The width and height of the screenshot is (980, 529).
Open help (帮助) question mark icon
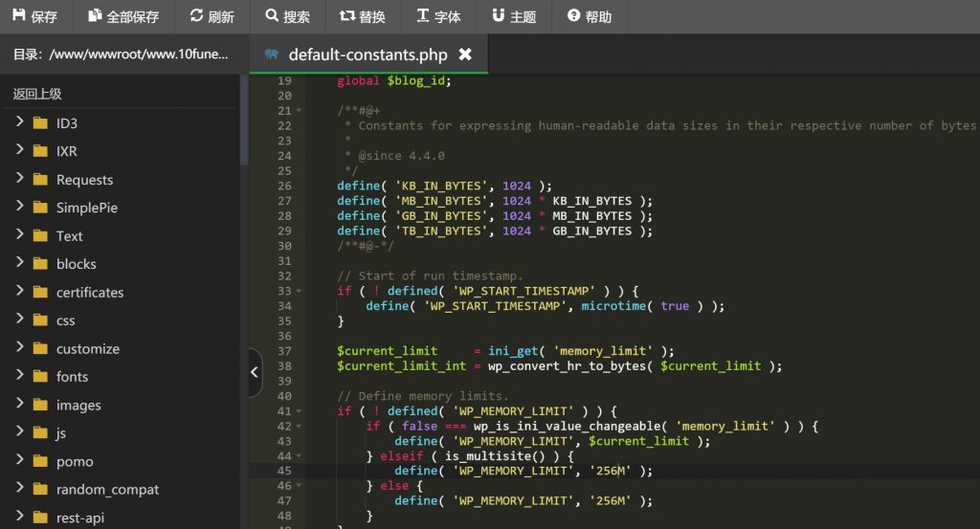[x=573, y=16]
